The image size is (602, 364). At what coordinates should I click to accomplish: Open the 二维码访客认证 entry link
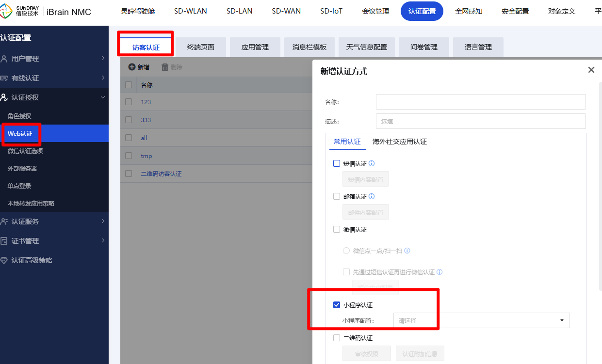161,174
